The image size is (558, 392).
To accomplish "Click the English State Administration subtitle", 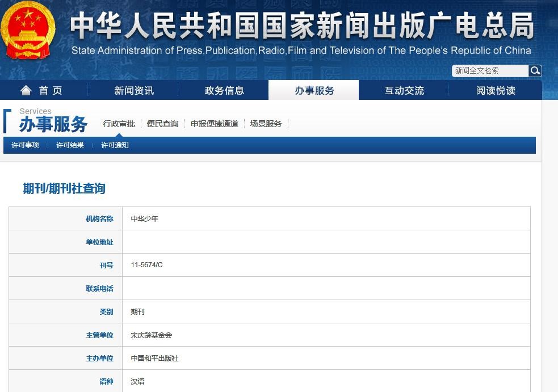I will (x=301, y=50).
